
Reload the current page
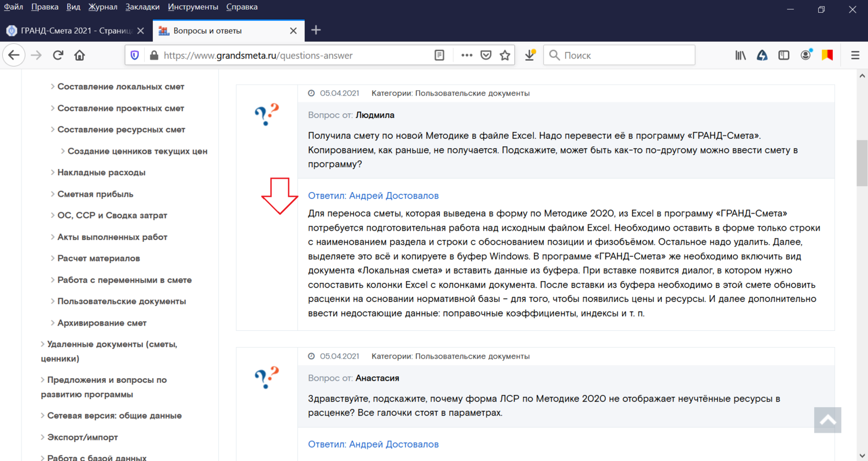point(58,56)
